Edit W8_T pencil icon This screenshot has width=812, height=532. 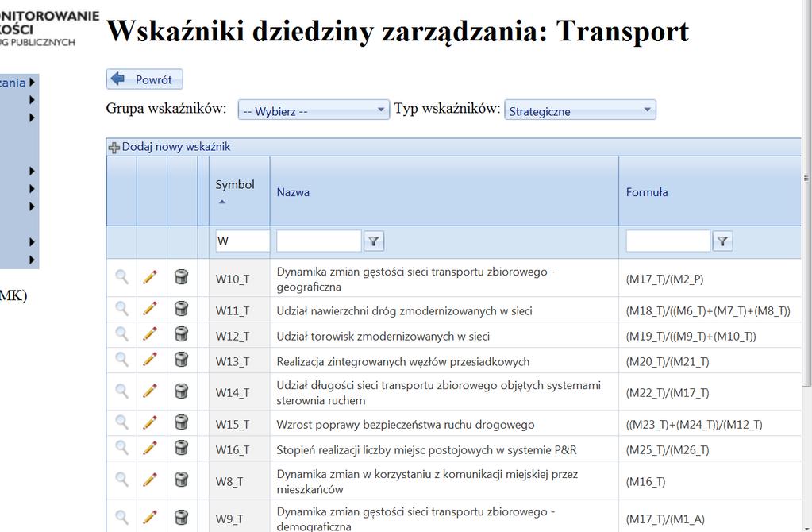click(150, 479)
